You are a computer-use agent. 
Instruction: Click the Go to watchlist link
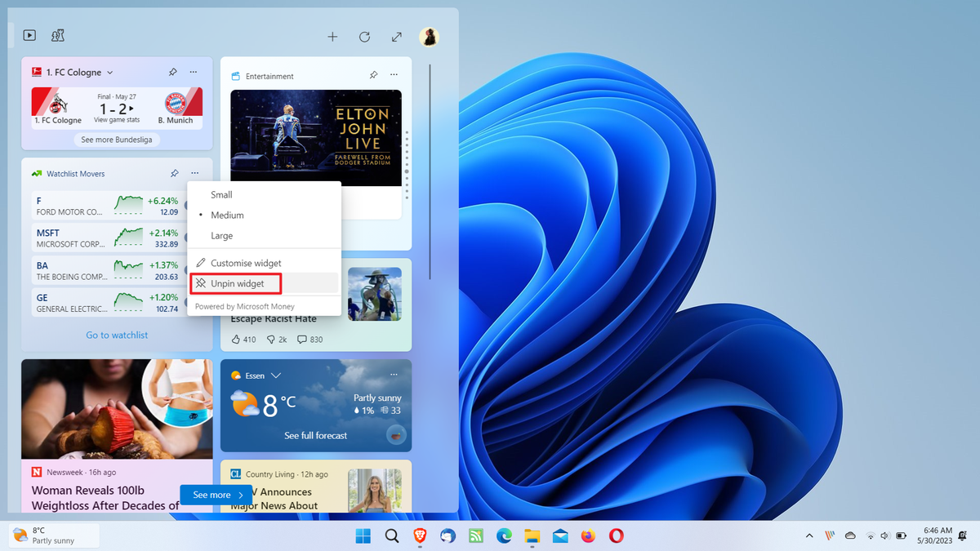(x=116, y=335)
